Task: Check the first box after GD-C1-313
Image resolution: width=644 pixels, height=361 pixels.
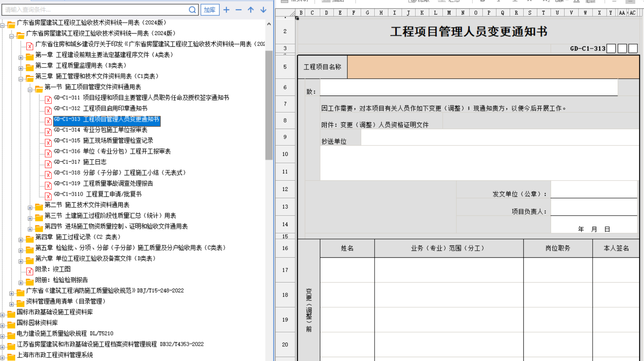Action: [x=611, y=49]
